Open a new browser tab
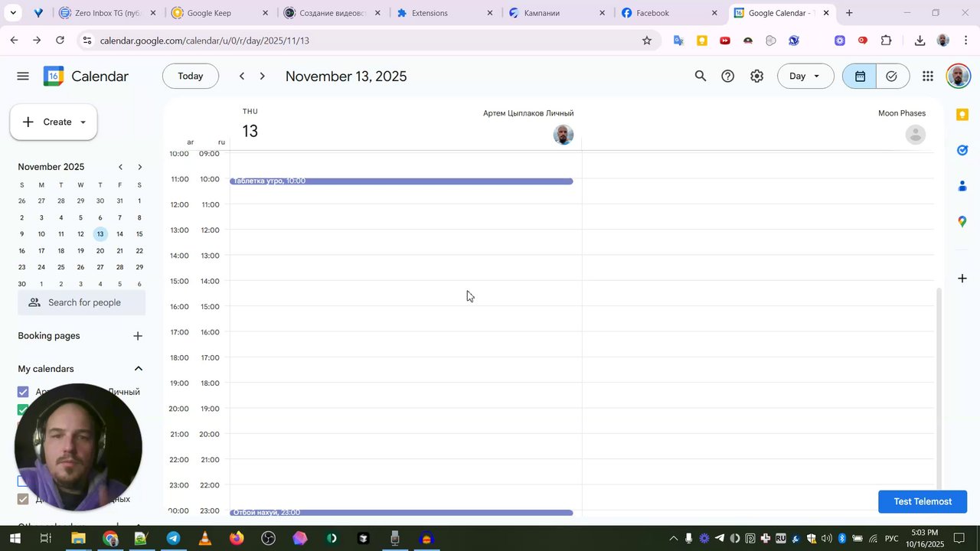Image resolution: width=980 pixels, height=551 pixels. tap(849, 13)
